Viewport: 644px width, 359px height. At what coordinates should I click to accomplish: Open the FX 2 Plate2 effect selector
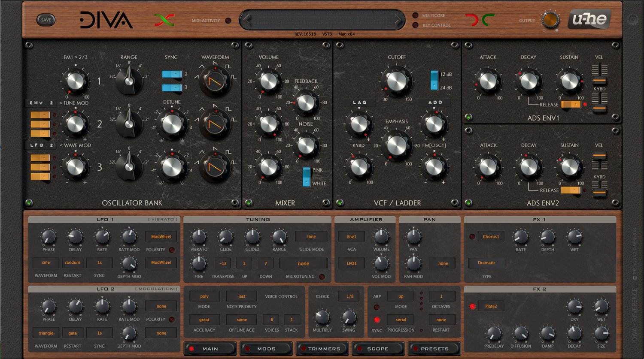491,306
